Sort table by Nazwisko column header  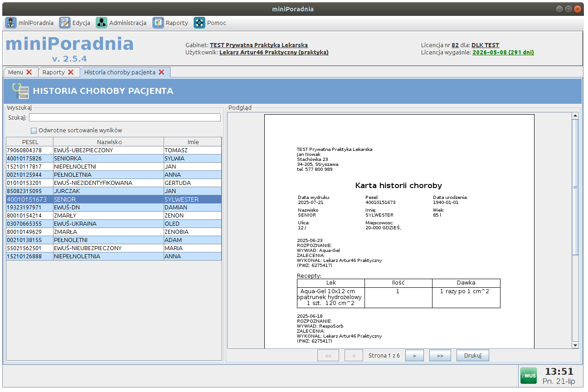coord(109,142)
